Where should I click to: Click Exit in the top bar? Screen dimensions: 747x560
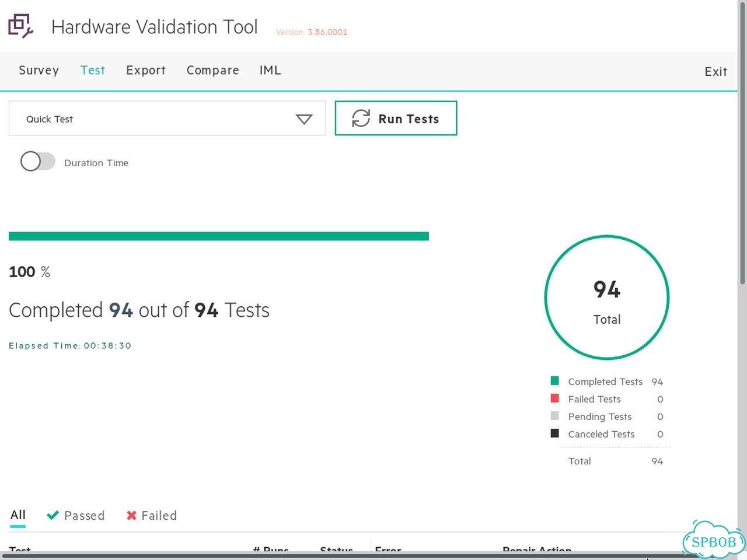pos(715,72)
